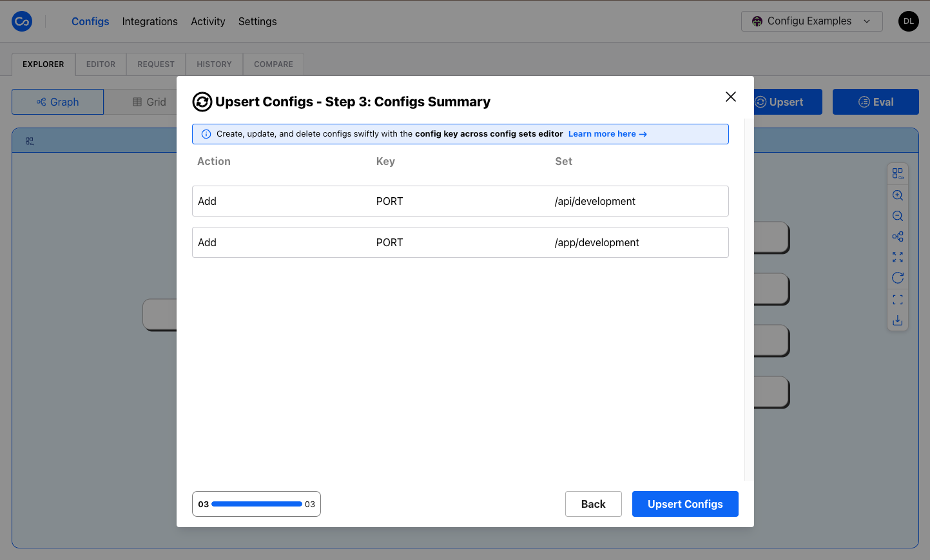
Task: Open the Activity nav menu
Action: click(x=208, y=21)
